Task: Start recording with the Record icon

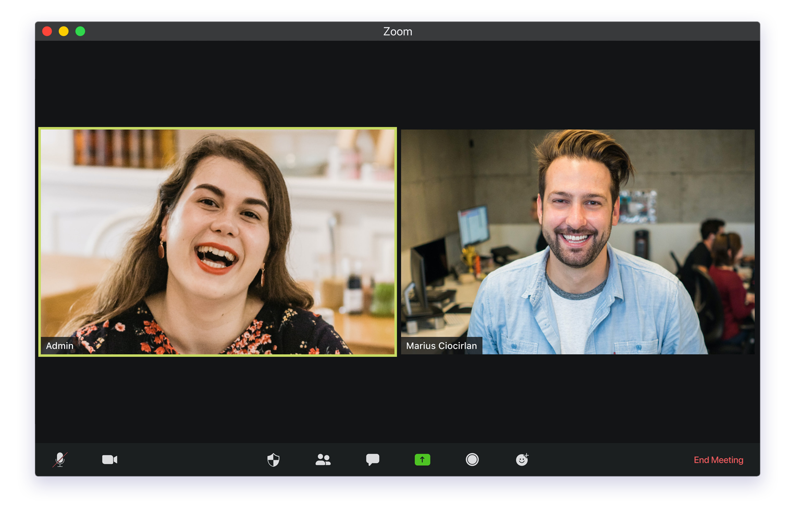Action: click(472, 459)
